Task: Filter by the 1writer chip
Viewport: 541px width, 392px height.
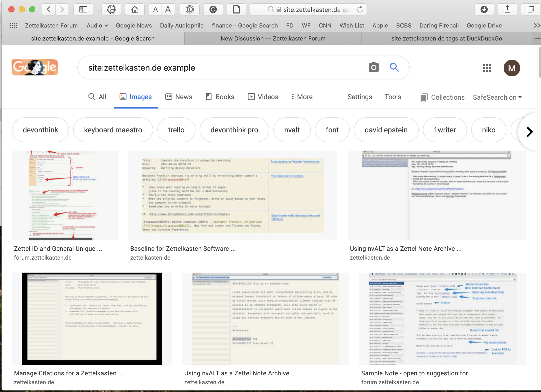Action: [445, 130]
